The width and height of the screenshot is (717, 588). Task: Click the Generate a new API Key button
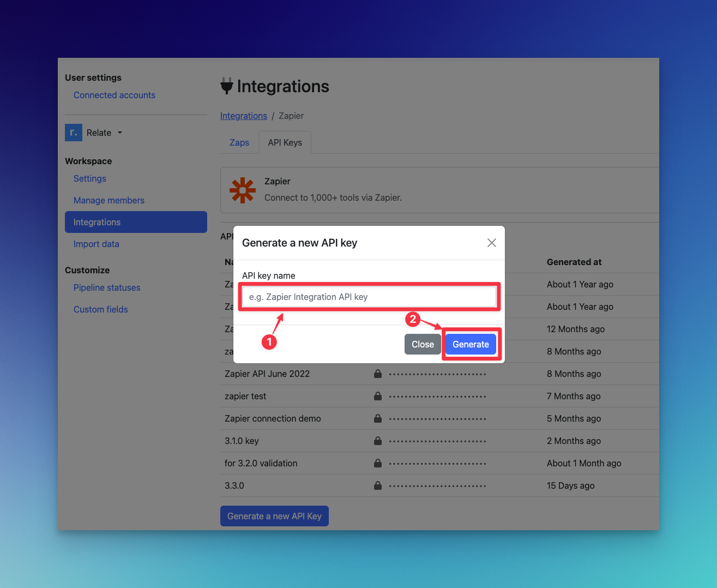274,516
